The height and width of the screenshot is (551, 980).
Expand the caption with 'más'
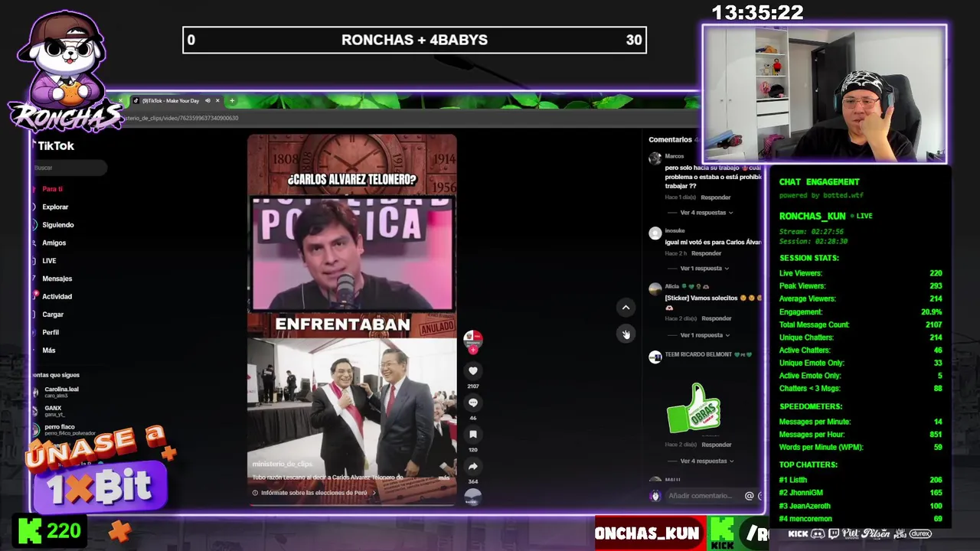444,478
